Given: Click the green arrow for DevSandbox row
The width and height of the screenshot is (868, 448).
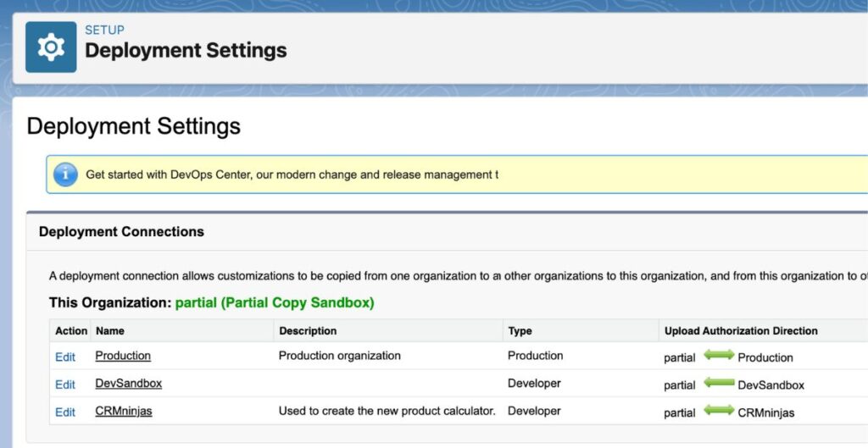Looking at the screenshot, I should tap(719, 383).
